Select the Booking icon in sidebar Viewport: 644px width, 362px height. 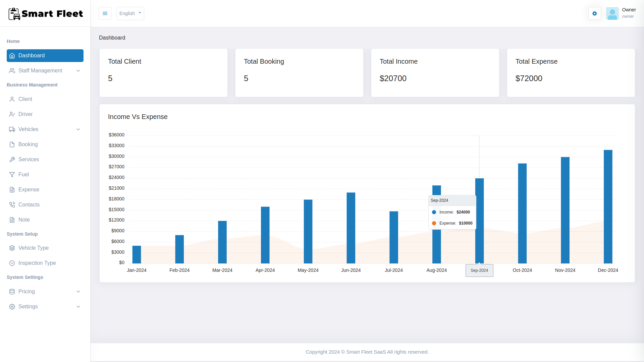tap(12, 144)
